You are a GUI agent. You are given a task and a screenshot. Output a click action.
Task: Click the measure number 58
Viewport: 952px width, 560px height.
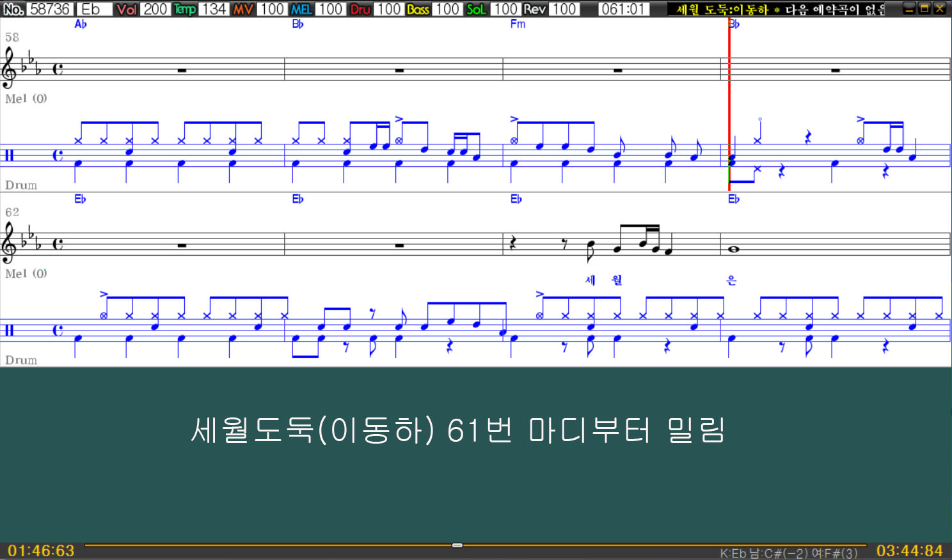12,38
